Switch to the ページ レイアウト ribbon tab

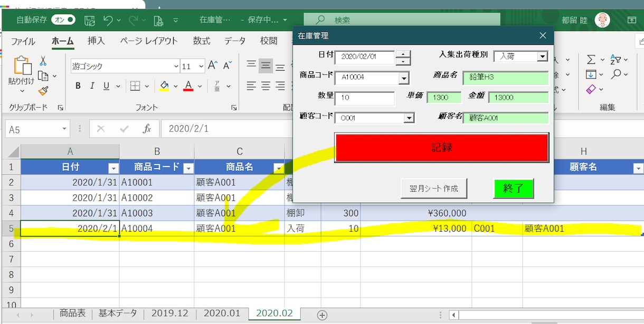click(x=148, y=41)
